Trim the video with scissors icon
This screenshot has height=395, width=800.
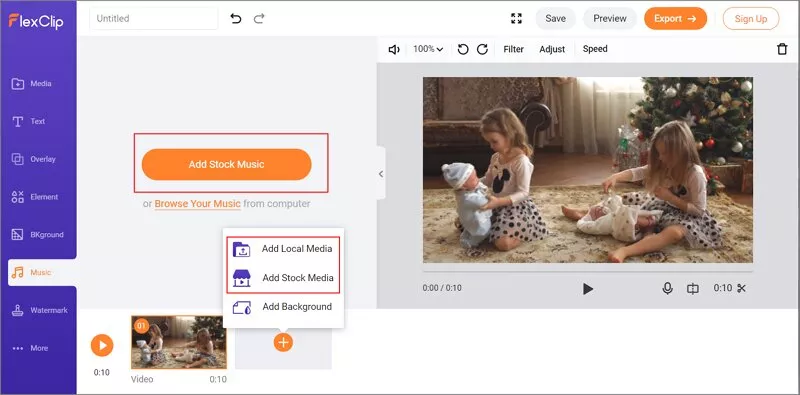(741, 288)
